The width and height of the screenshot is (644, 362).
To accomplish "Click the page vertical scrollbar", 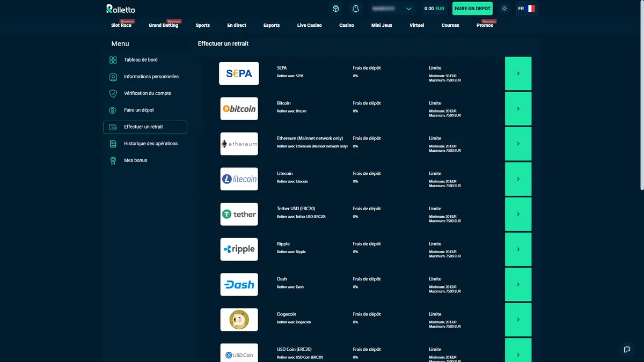I will click(642, 97).
